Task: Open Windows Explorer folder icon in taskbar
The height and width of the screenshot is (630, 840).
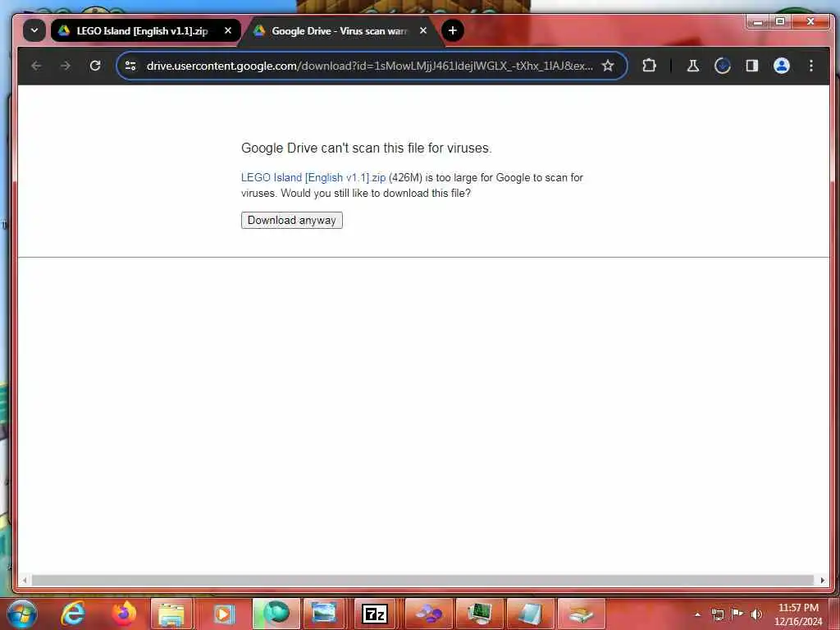Action: click(171, 614)
